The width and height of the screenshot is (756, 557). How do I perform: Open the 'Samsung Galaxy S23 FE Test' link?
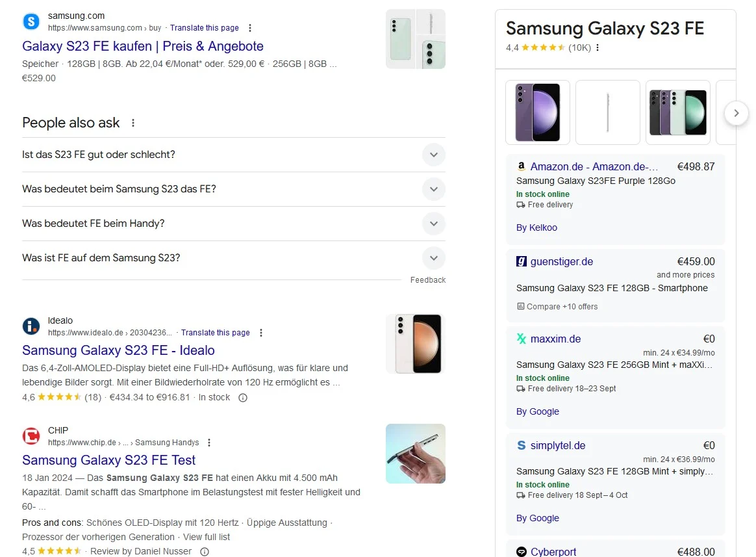pos(109,460)
